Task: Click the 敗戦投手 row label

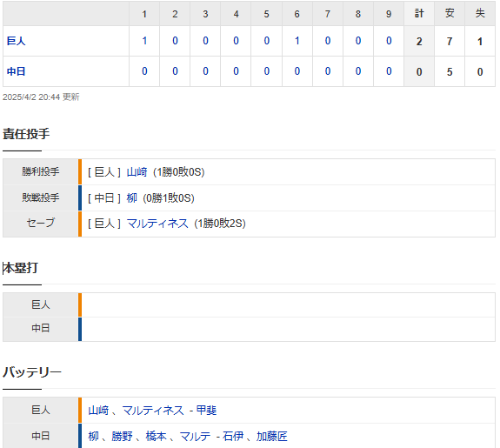Action: (x=41, y=197)
